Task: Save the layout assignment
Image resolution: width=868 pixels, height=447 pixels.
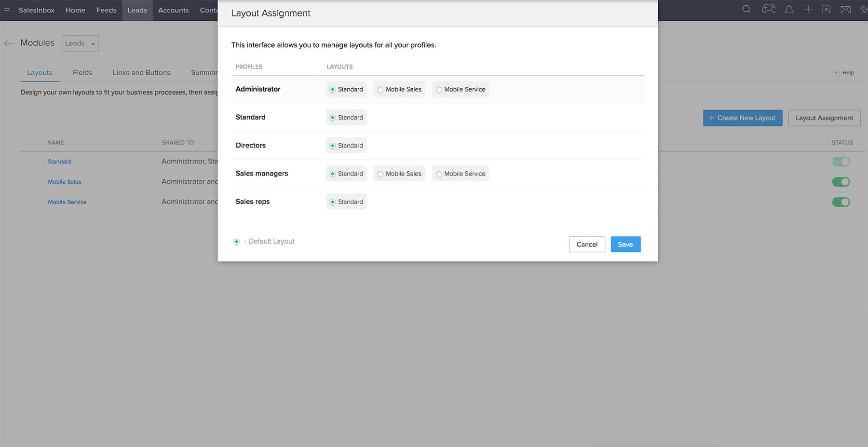Action: [x=625, y=244]
